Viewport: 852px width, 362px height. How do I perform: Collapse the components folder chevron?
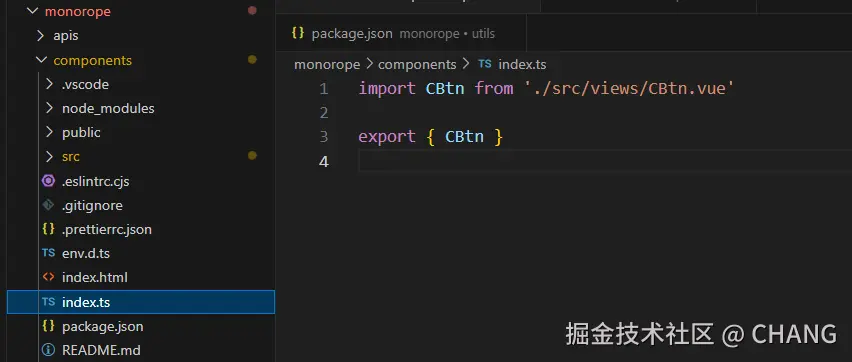41,60
